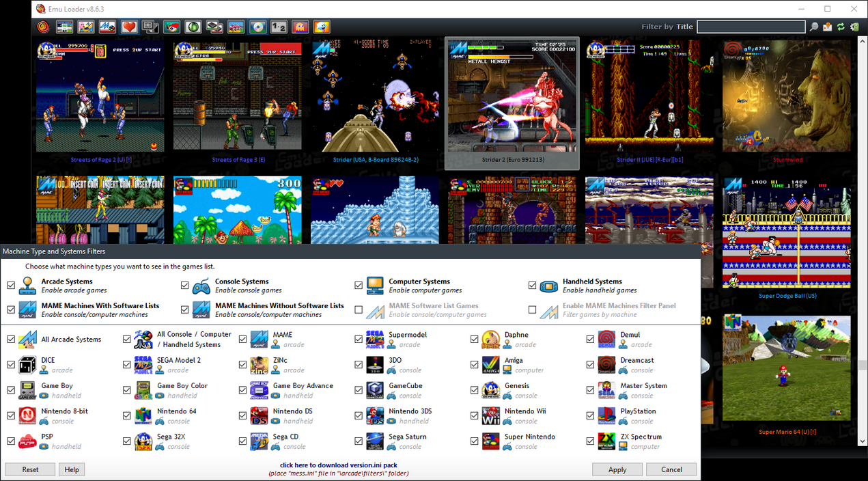Image resolution: width=868 pixels, height=481 pixels.
Task: Uncheck the Console Systems checkbox
Action: coord(184,286)
